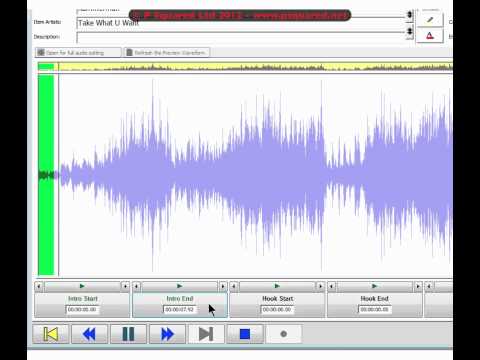Click the spinner arrows beside Item Artists field

[410, 16]
